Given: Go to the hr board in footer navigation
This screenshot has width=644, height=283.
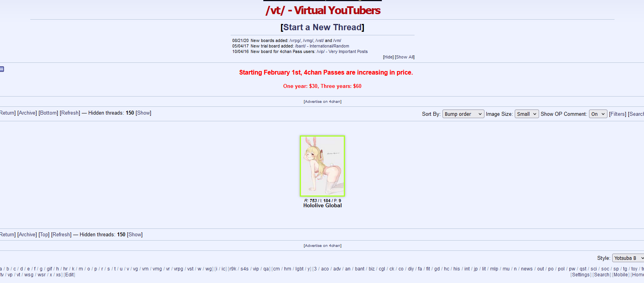Looking at the screenshot, I should (66, 269).
